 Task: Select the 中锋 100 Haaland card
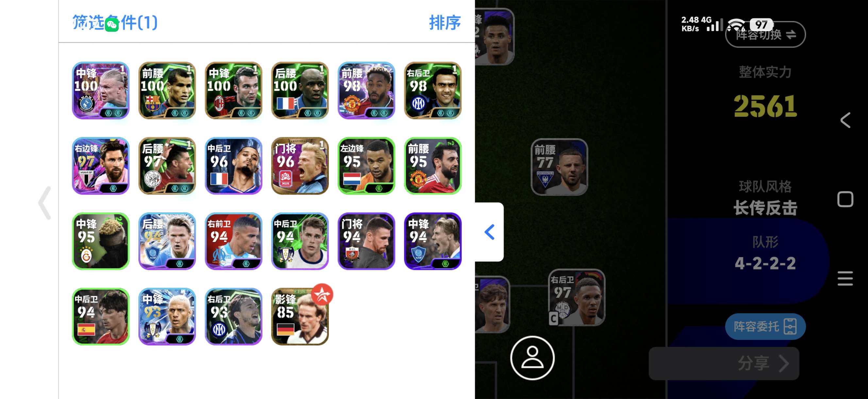pos(101,90)
